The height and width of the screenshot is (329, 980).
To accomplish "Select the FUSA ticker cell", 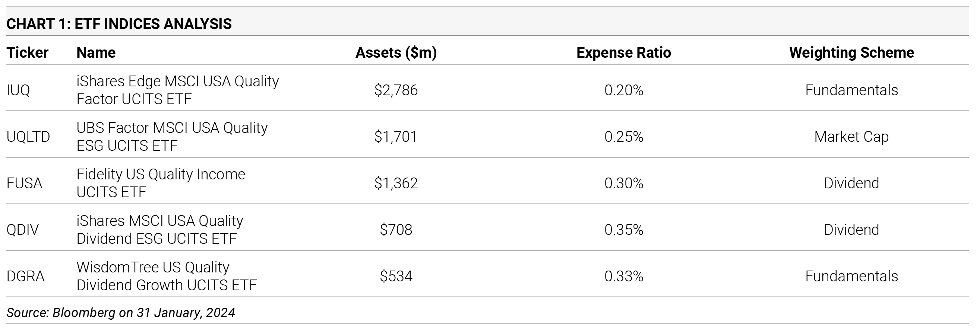I will [x=24, y=183].
